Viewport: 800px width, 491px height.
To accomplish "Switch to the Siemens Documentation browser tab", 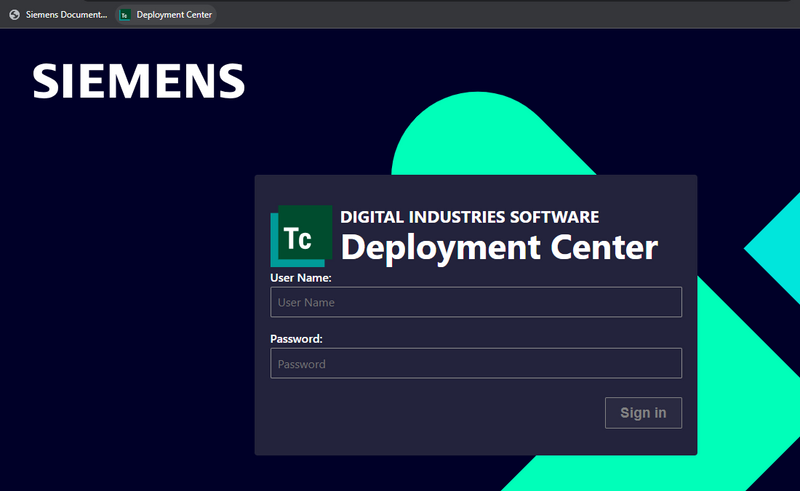I will click(x=59, y=15).
